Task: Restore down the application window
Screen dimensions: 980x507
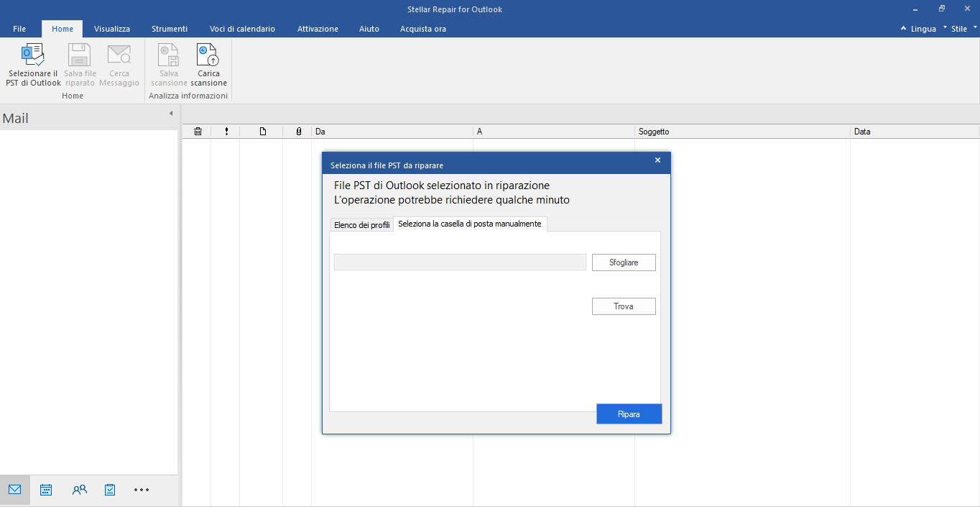Action: click(941, 9)
